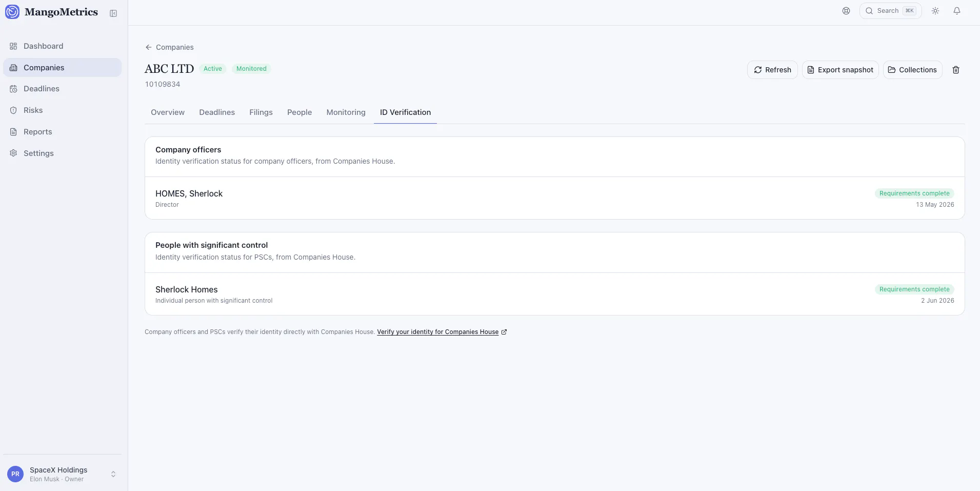Open the notifications bell

coord(957,11)
